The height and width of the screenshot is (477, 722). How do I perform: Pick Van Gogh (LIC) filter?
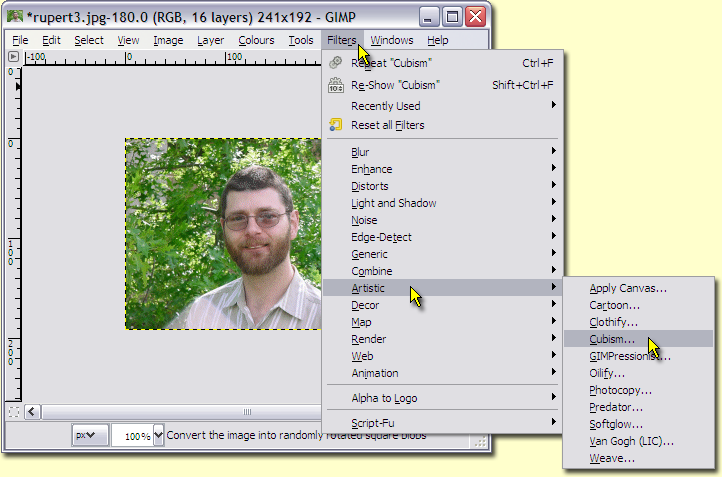631,441
